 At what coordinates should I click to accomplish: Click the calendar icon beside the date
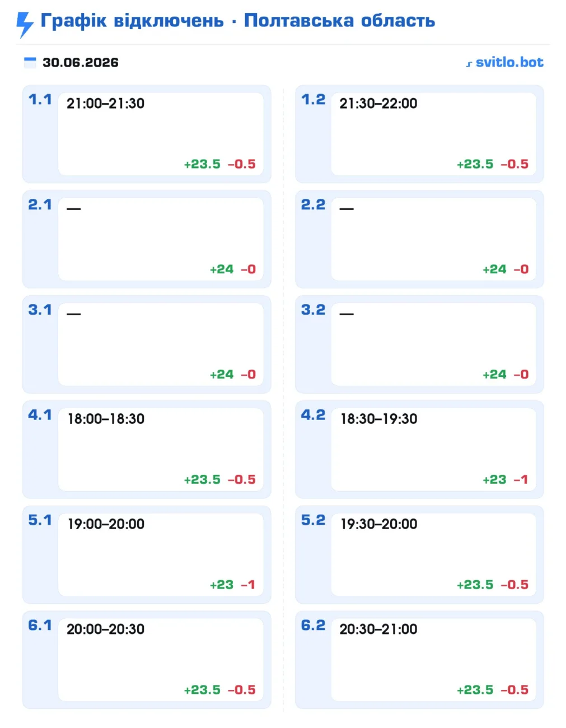[30, 62]
